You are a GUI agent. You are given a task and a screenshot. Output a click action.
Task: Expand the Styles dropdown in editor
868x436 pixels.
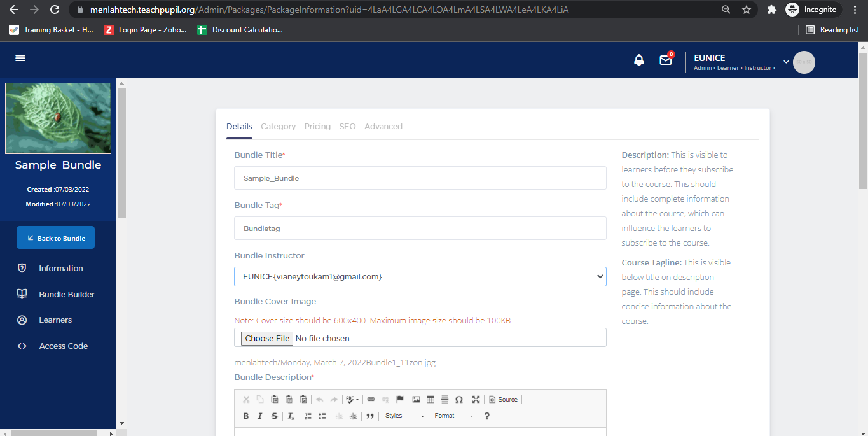pyautogui.click(x=404, y=416)
